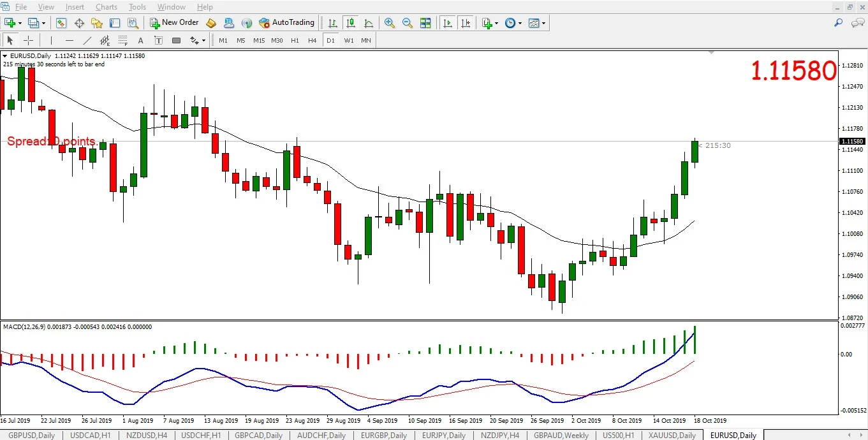
Task: Open the Tools menu
Action: [x=137, y=7]
